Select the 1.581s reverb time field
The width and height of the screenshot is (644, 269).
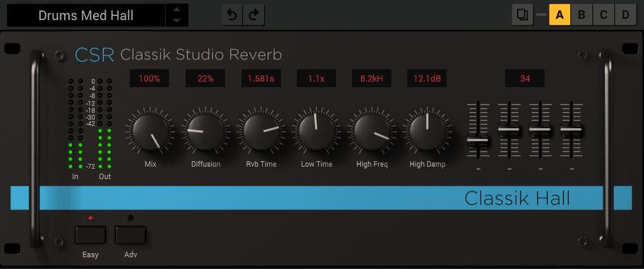(x=261, y=78)
